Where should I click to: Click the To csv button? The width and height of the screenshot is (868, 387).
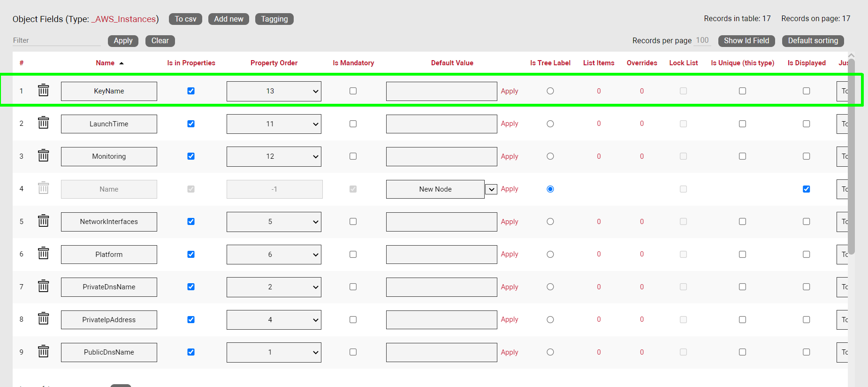pos(185,19)
